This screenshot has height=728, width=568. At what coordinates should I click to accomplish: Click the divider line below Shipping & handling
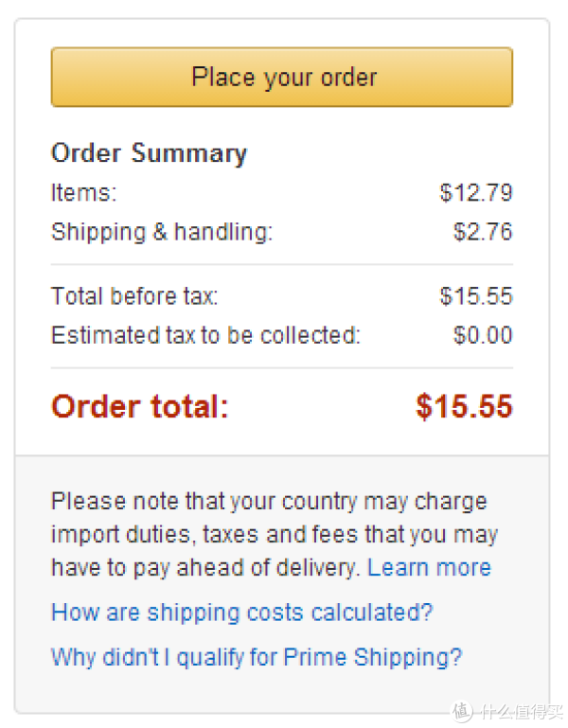pos(282,265)
